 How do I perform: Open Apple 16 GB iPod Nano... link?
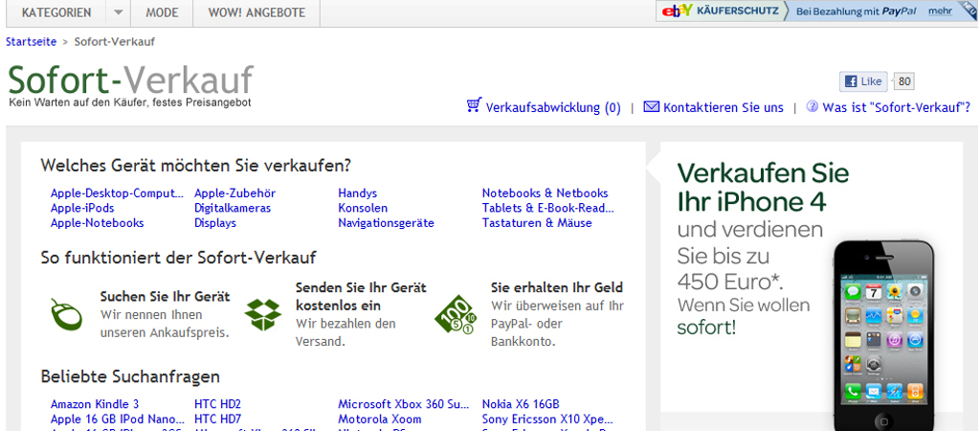coord(118,420)
